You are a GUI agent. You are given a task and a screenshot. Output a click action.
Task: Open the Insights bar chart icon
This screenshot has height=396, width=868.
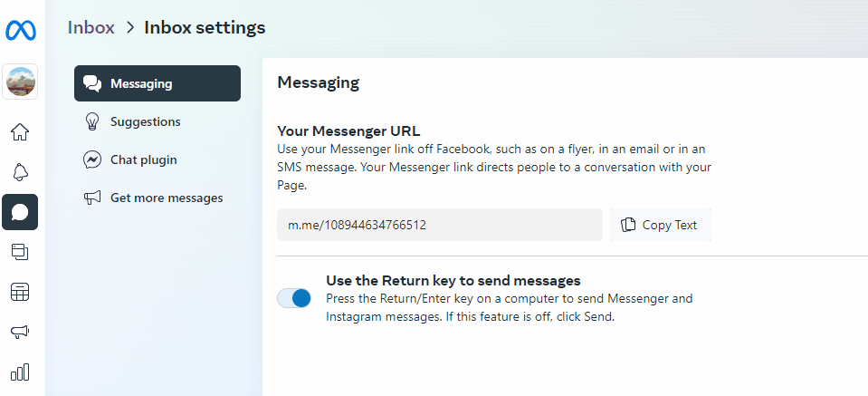[20, 372]
